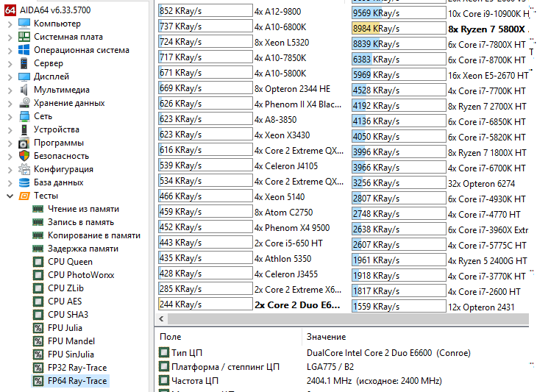Click the Сеть network icon

coord(24,116)
